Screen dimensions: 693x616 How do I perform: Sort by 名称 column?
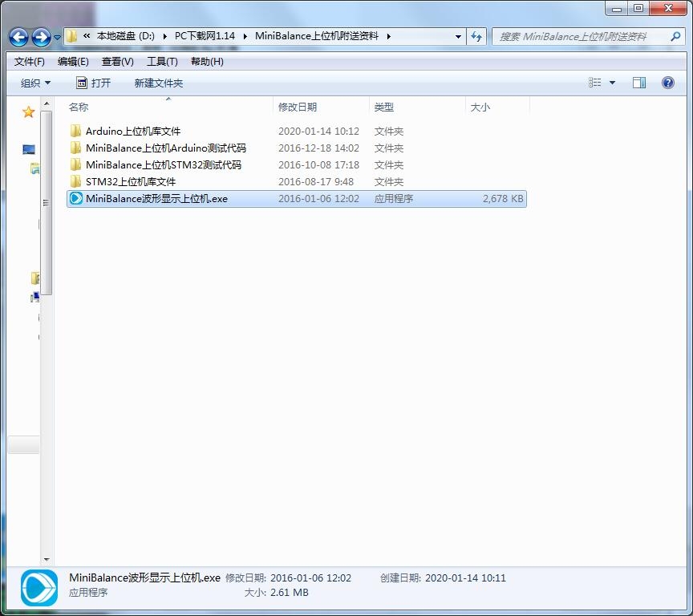[79, 107]
